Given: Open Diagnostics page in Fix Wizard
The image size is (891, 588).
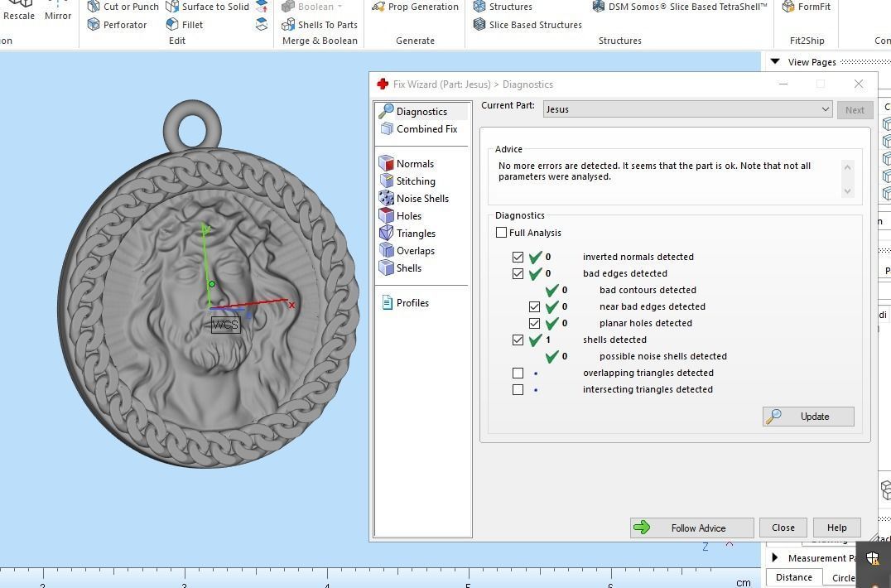Looking at the screenshot, I should click(x=421, y=111).
